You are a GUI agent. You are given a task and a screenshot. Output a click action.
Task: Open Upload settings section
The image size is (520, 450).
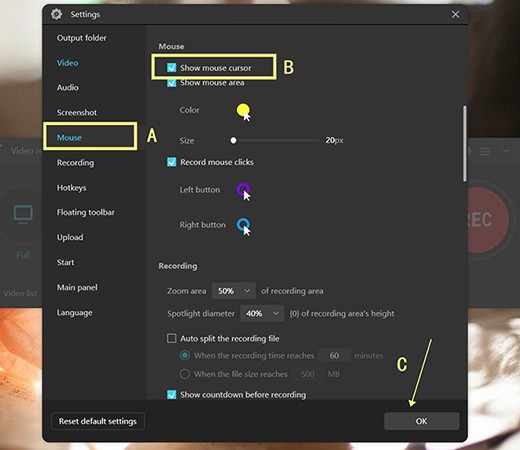70,237
